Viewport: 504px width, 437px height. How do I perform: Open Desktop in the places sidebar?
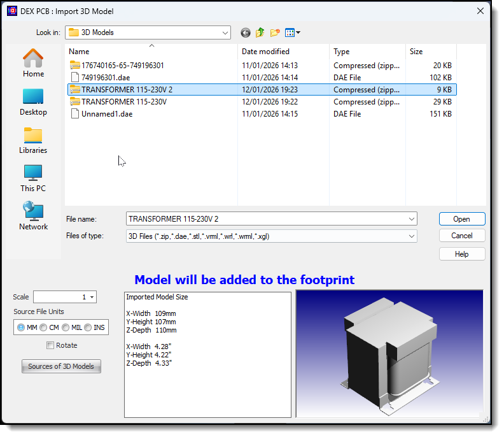point(33,102)
